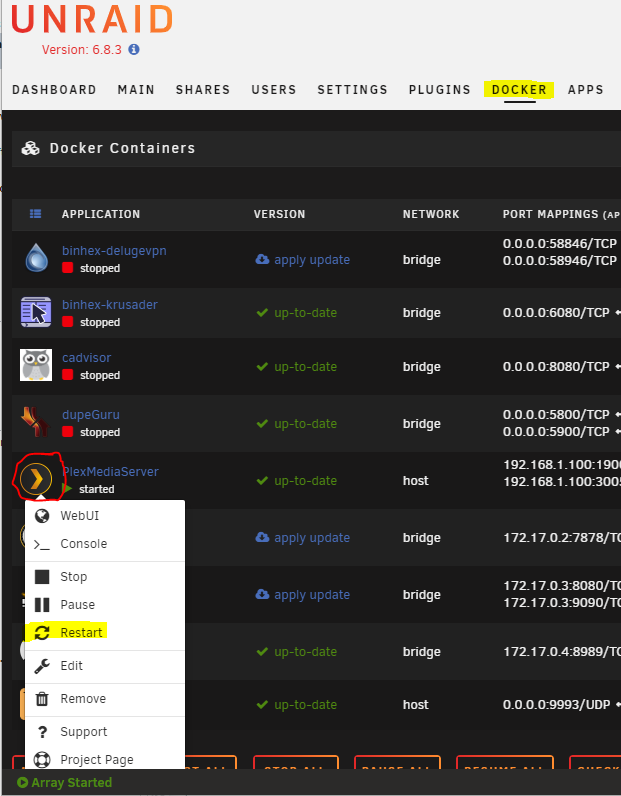The image size is (621, 796).
Task: Click port mapping 0.0.0.0:8080/TCP for cadvisor
Action: point(556,367)
